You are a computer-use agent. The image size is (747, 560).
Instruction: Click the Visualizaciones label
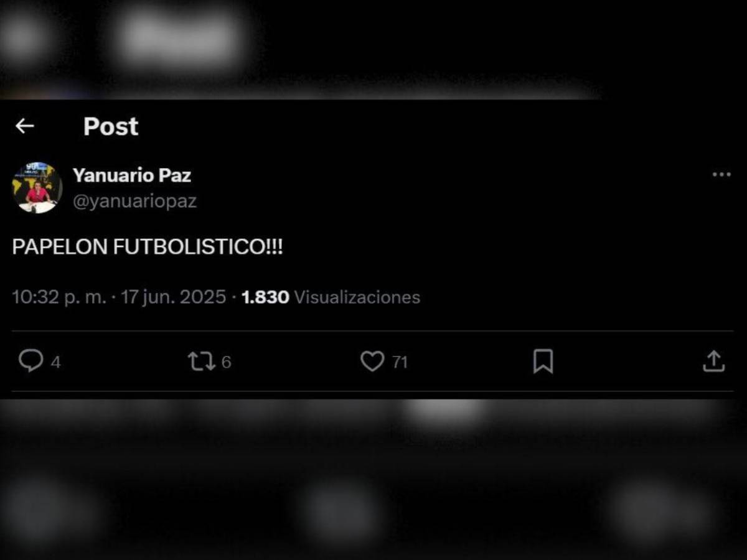(x=357, y=297)
